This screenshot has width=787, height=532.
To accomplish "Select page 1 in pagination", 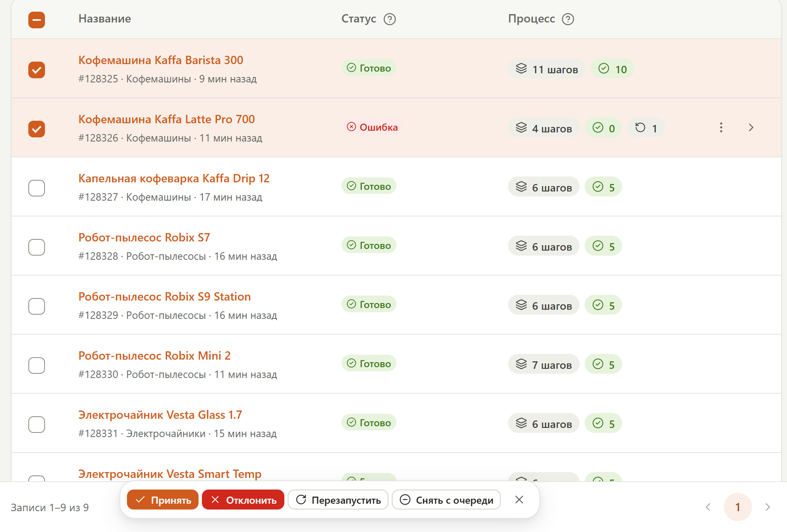I will (x=738, y=507).
